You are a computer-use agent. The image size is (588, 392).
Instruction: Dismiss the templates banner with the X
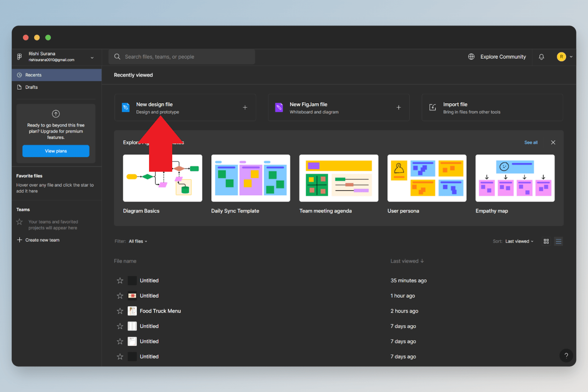[x=553, y=142]
